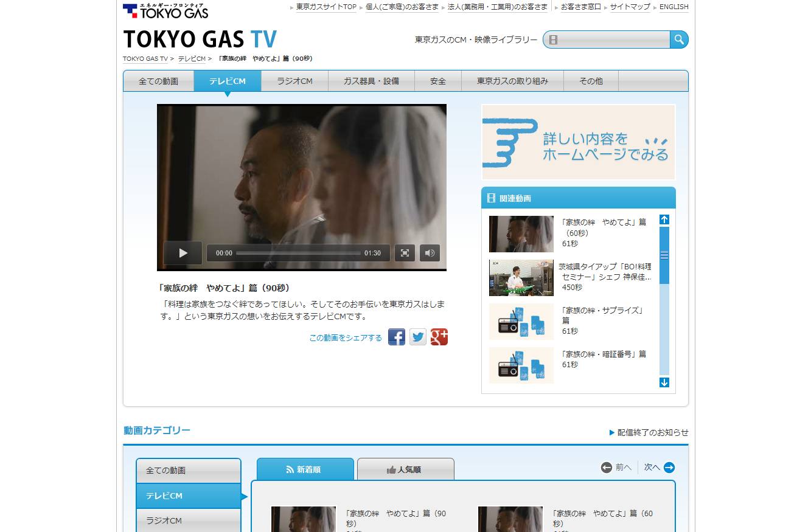
Task: Select the ラジオCM top tab
Action: 294,81
